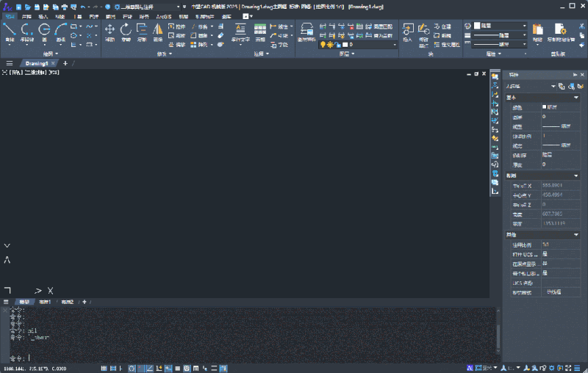Screen dimensions: 588x373
Task: Click 颜色 swatch in Properties panel
Action: click(544, 107)
